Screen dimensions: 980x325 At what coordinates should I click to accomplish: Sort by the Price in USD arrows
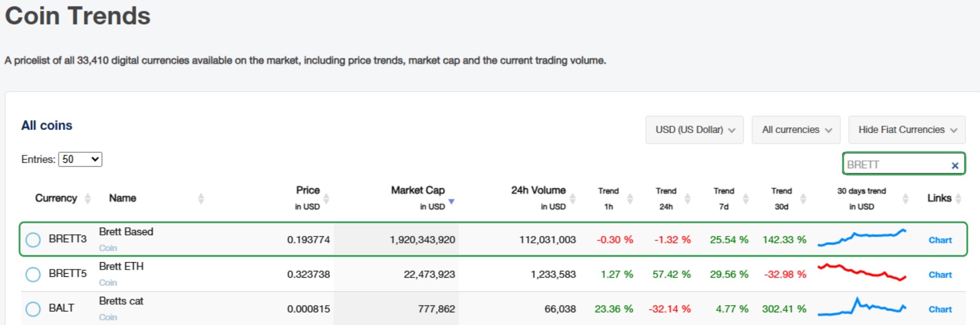pos(326,199)
